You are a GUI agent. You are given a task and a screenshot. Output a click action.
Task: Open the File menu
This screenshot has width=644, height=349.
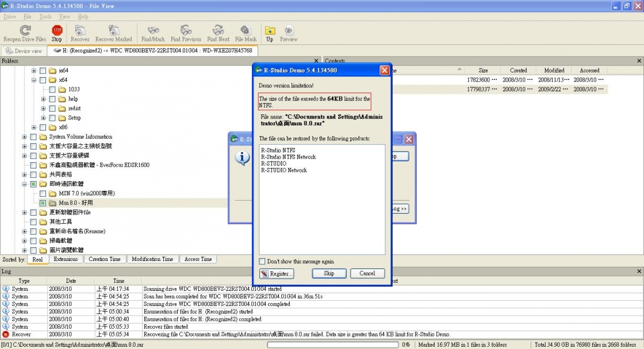pyautogui.click(x=27, y=17)
